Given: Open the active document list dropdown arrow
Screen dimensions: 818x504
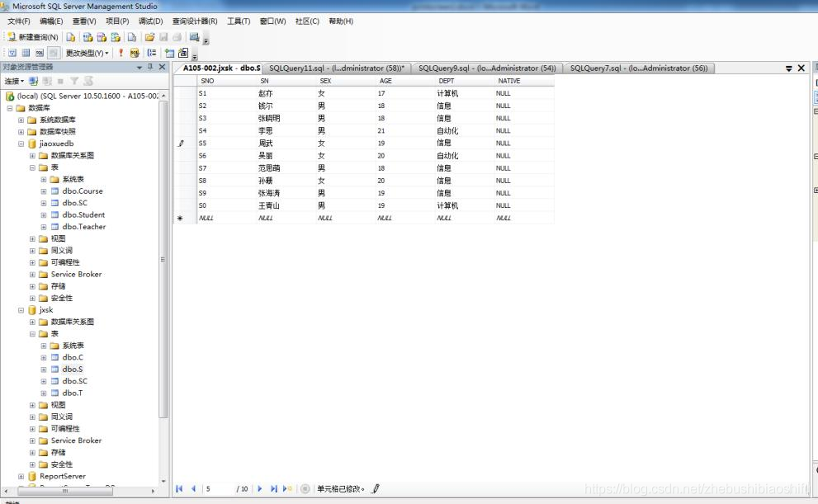Looking at the screenshot, I should pyautogui.click(x=789, y=68).
